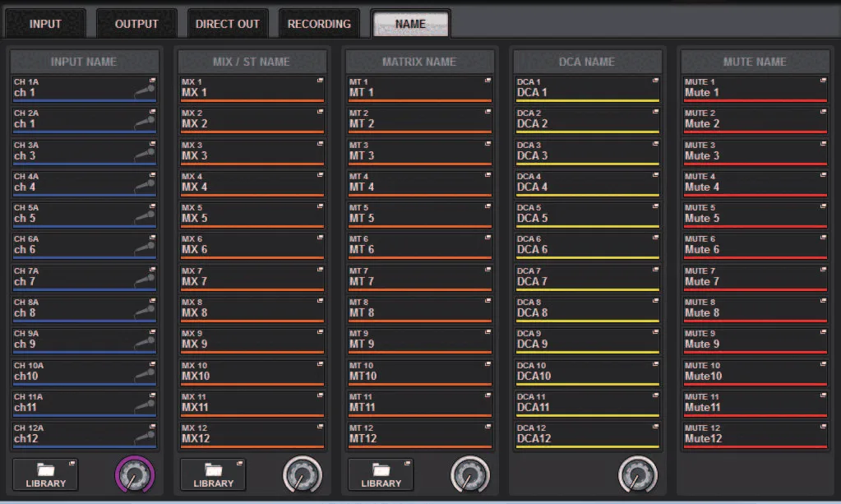Click popup corner icon on MT 3
This screenshot has width=841, height=504.
click(488, 144)
